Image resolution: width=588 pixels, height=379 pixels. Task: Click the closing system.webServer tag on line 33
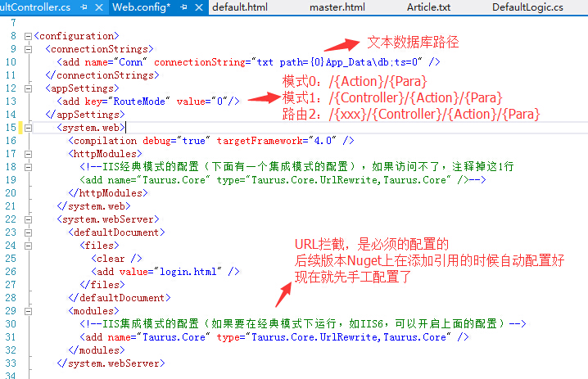click(111, 363)
